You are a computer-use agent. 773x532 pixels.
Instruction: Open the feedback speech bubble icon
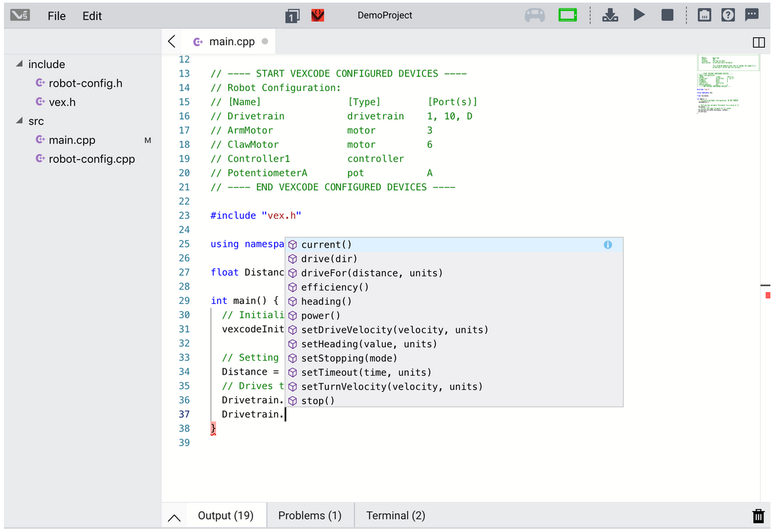tap(751, 15)
